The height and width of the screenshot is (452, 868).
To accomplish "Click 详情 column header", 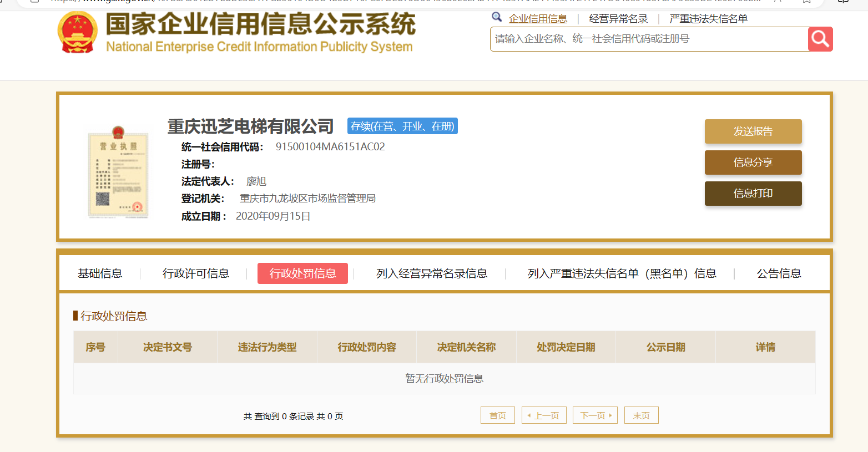I will (765, 347).
